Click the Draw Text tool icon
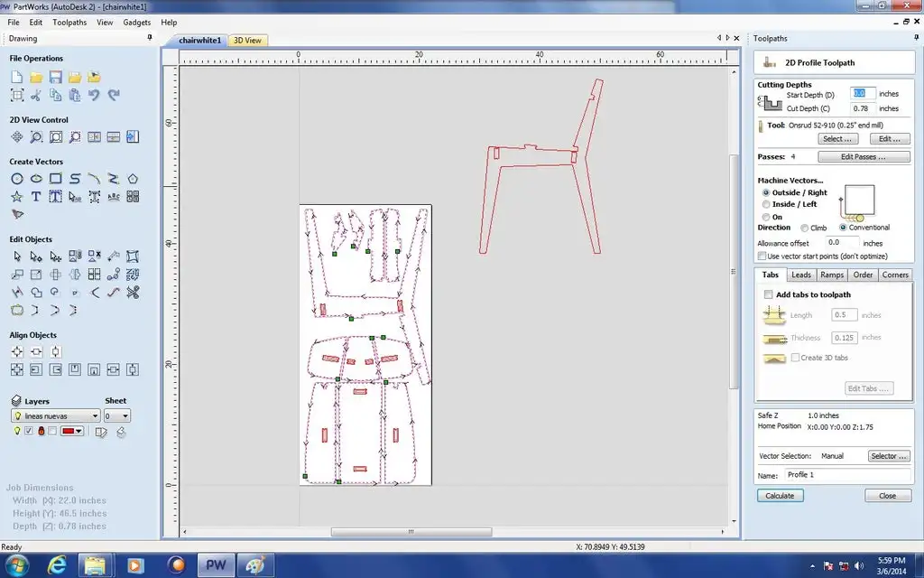This screenshot has width=924, height=578. coord(36,197)
